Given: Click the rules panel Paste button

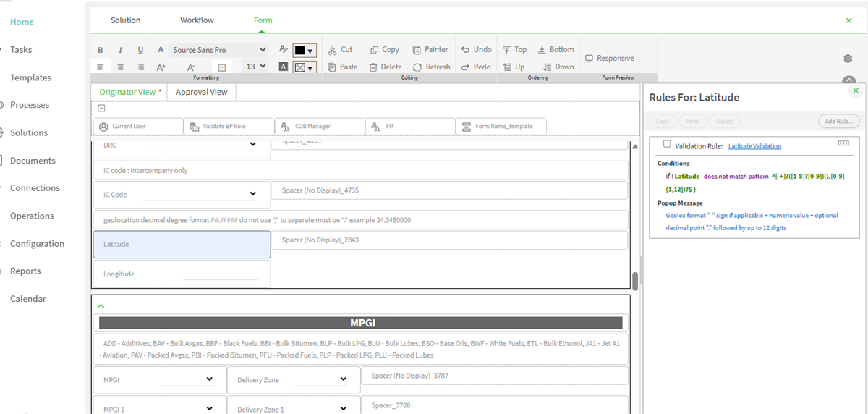Looking at the screenshot, I should pos(692,121).
